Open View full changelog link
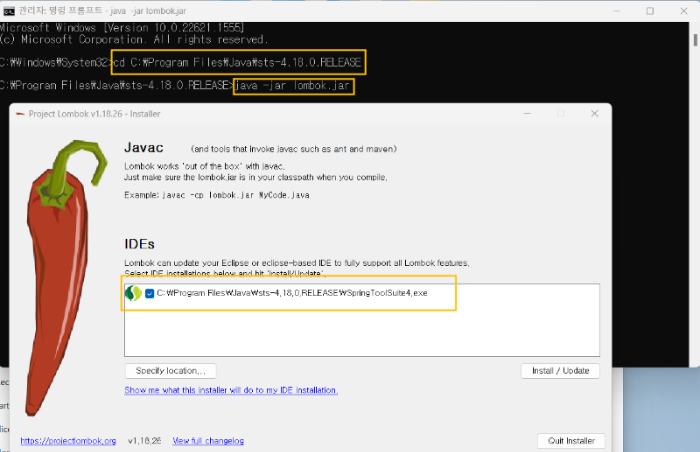This screenshot has height=452, width=700. pyautogui.click(x=208, y=441)
